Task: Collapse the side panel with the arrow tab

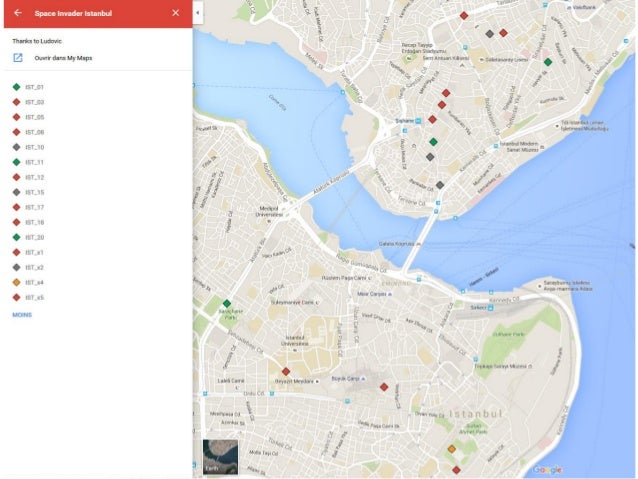Action: click(198, 13)
